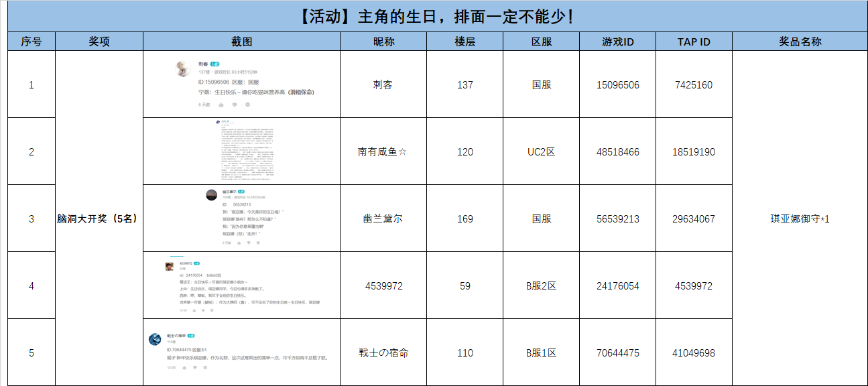Select game ID 24176054

[x=618, y=285]
